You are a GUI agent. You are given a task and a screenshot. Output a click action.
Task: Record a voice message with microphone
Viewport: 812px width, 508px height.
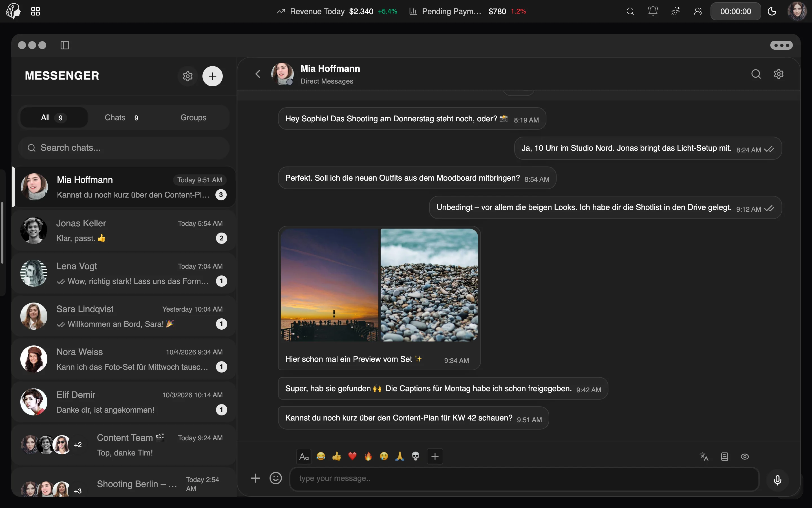pyautogui.click(x=777, y=480)
